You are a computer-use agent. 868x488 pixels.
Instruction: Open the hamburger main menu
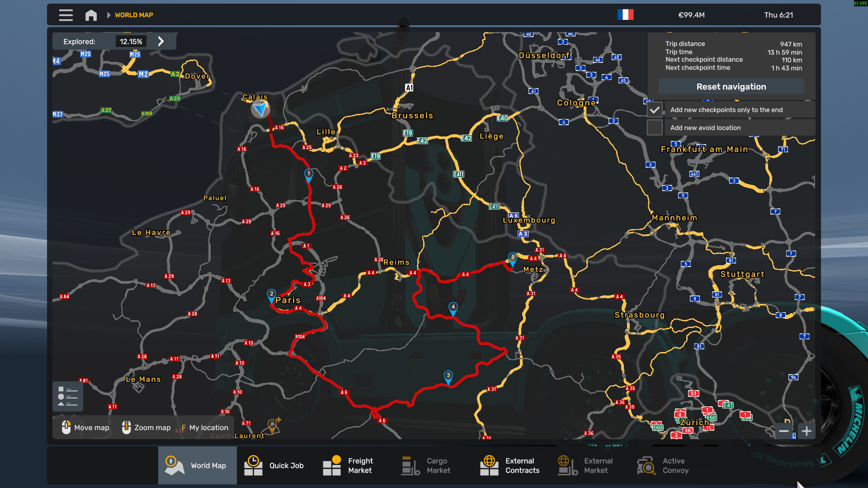click(66, 15)
